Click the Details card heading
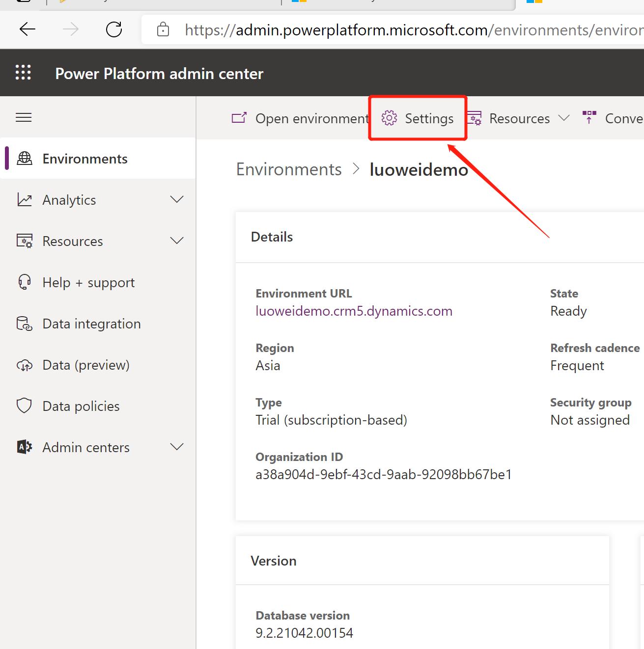This screenshot has width=644, height=649. click(x=272, y=237)
